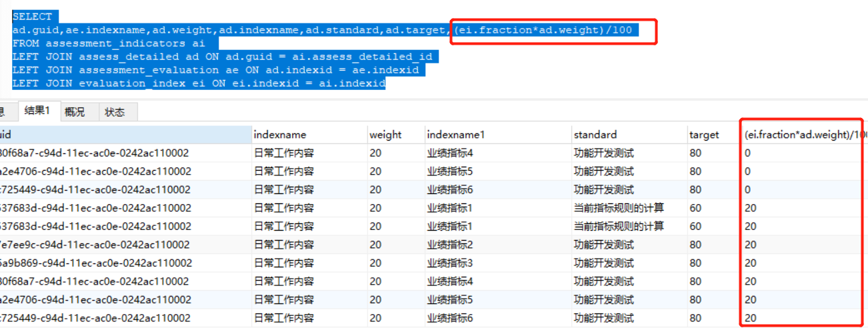Select the first 当前指标规则的计算 cell

click(619, 208)
